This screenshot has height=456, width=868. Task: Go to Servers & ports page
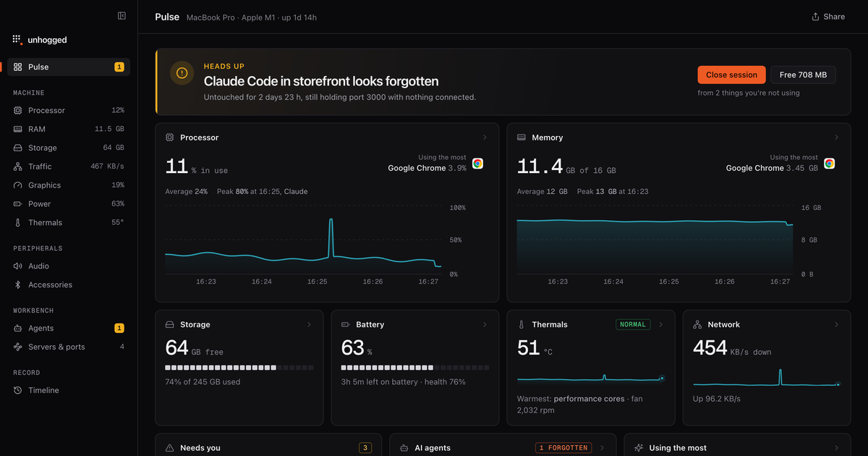69,347
